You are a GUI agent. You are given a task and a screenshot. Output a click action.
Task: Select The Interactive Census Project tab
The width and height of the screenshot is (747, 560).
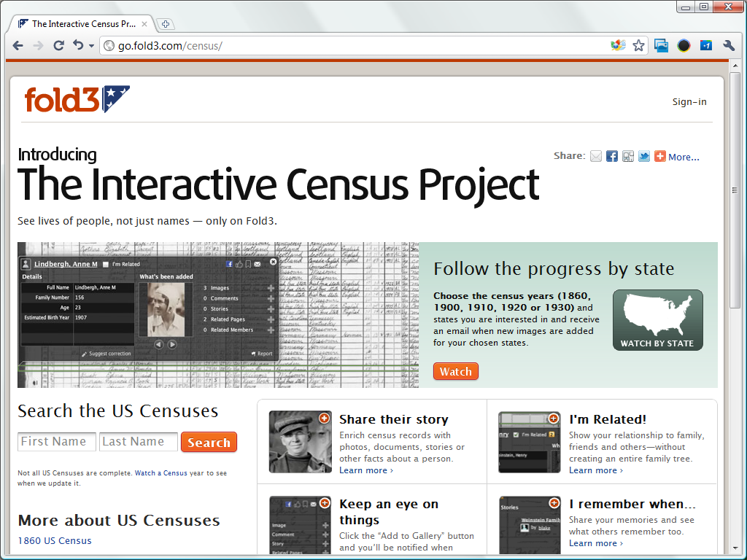[82, 24]
